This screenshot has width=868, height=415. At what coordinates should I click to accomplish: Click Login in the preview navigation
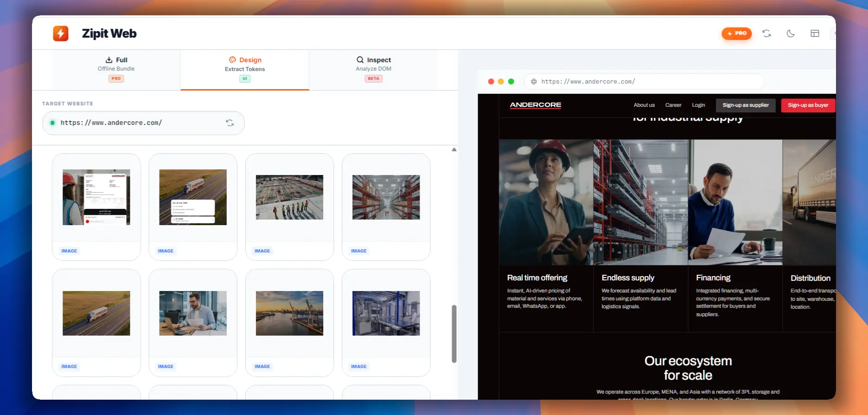(x=698, y=105)
